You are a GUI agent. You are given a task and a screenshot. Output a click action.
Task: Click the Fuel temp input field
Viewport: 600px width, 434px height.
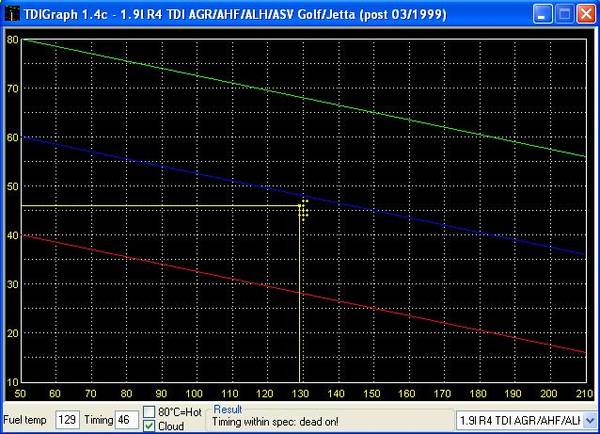[x=67, y=420]
